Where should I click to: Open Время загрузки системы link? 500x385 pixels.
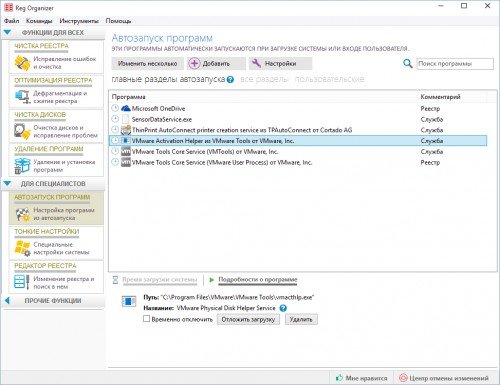(159, 280)
